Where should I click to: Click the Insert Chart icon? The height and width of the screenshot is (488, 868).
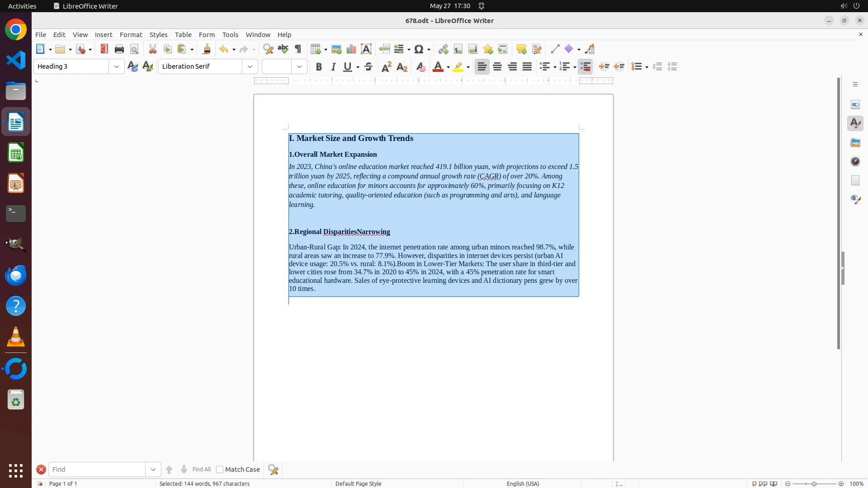point(351,49)
